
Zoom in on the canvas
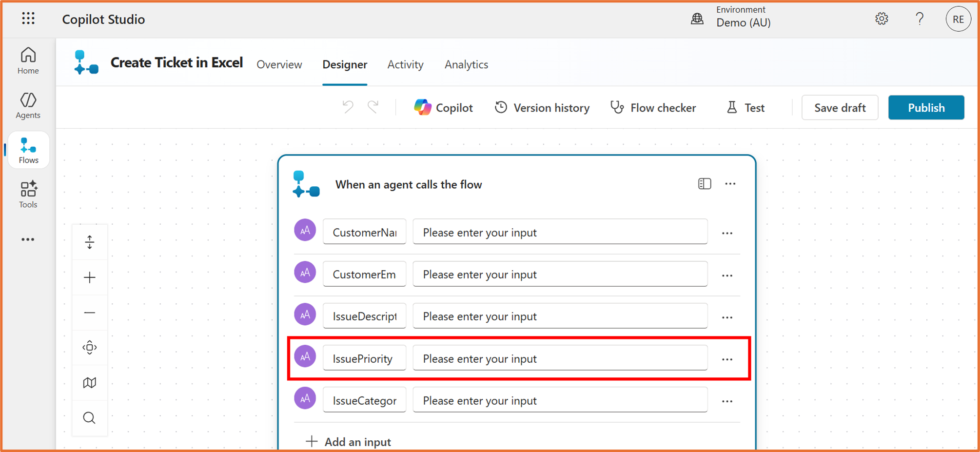(90, 277)
